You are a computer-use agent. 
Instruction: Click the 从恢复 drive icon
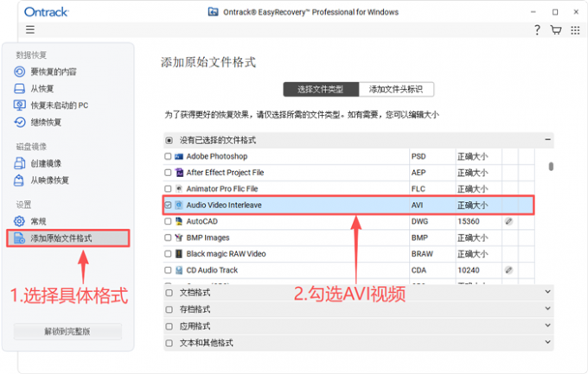[x=20, y=88]
